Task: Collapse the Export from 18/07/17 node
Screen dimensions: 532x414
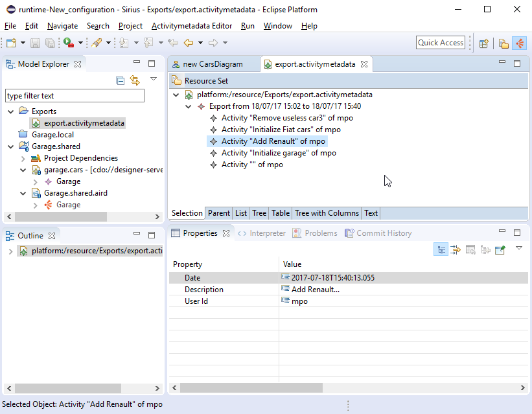Action: click(189, 106)
